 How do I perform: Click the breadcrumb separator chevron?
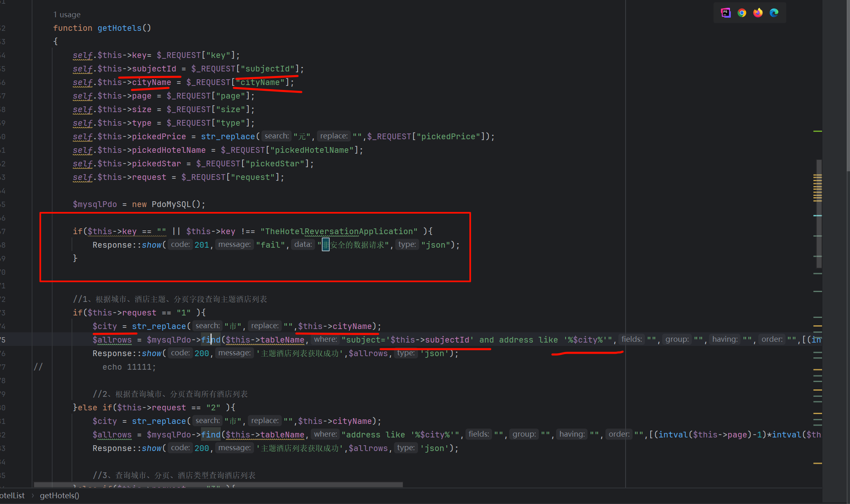(33, 495)
